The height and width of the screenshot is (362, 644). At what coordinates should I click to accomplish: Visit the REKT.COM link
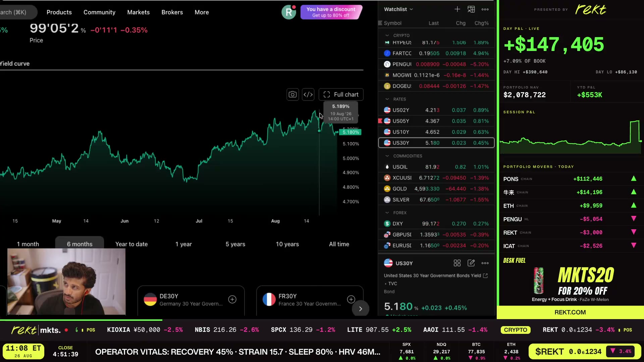click(570, 312)
